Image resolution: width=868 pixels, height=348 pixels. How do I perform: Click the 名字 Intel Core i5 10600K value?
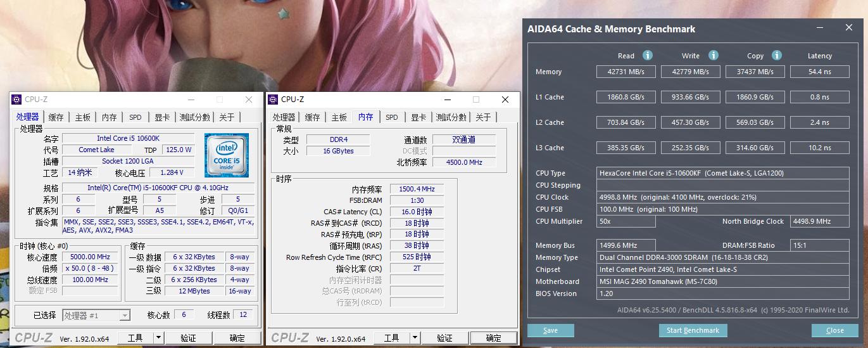click(x=128, y=138)
